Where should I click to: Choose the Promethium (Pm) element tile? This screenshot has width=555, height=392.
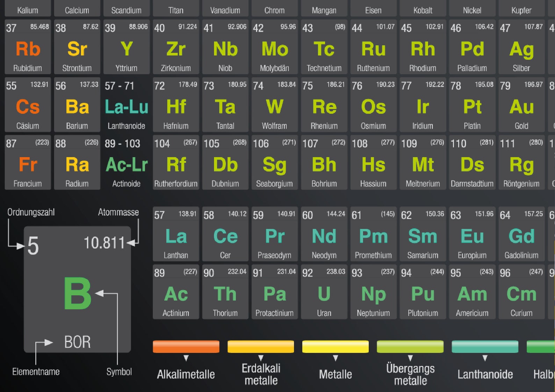coord(373,234)
